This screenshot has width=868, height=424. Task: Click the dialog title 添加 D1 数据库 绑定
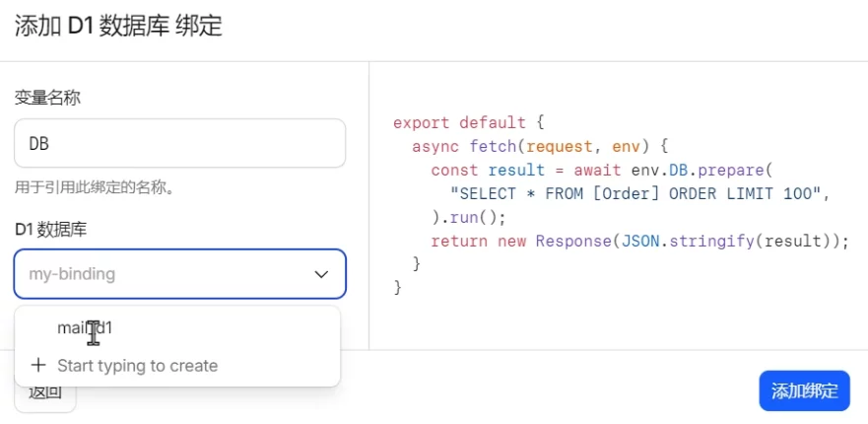pos(118,26)
